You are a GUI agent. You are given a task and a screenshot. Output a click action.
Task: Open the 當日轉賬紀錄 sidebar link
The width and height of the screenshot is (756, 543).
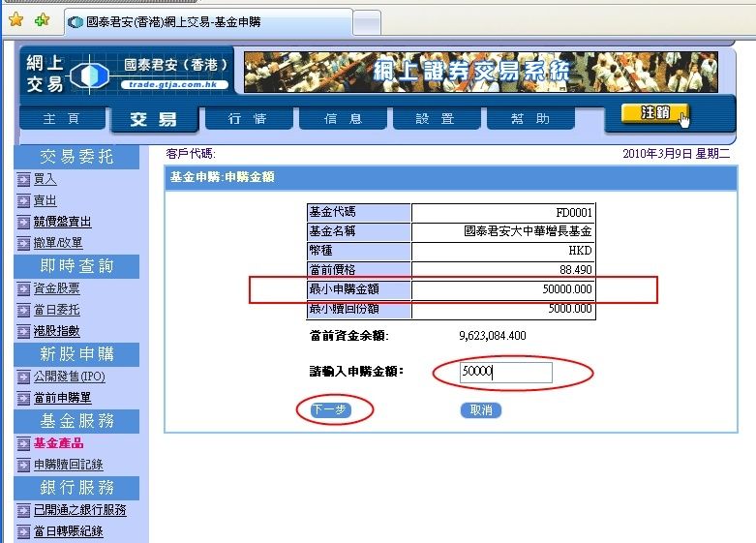pos(68,531)
